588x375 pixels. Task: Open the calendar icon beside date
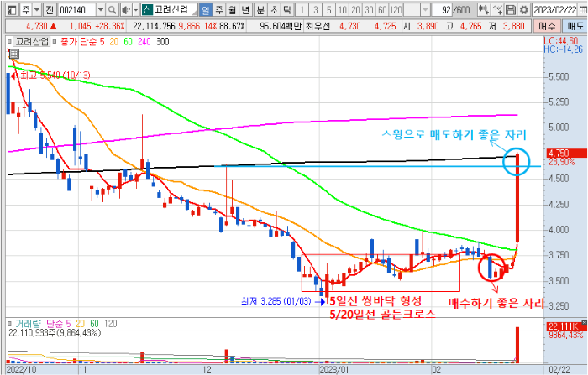click(582, 10)
